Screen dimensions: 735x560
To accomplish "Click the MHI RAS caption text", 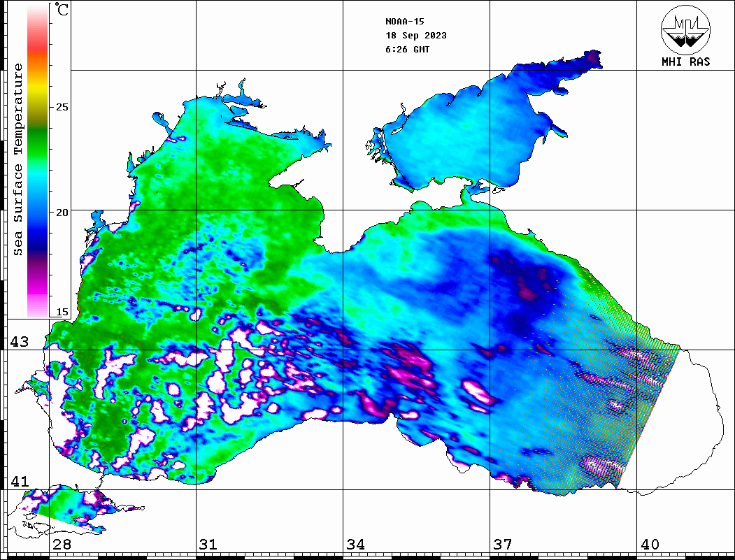I will [x=685, y=62].
